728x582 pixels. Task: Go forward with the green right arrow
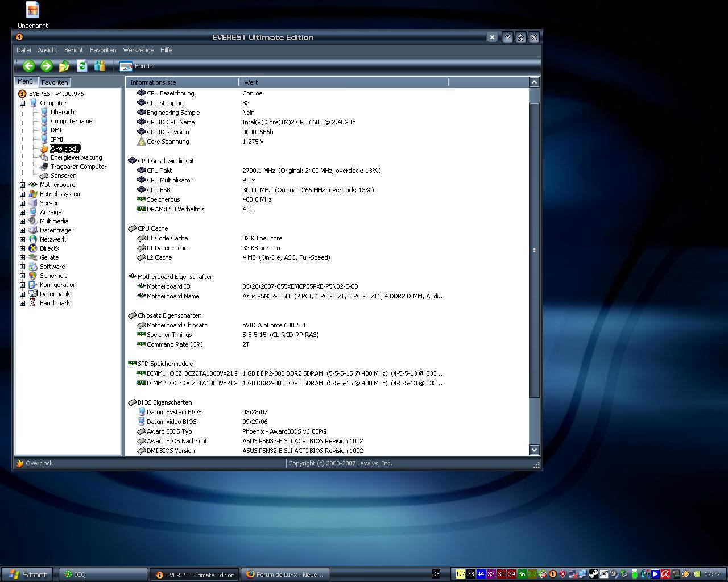click(47, 66)
